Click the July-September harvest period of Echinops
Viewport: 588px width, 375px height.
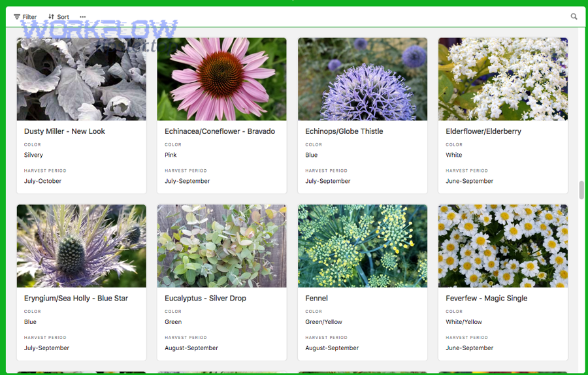tap(328, 181)
